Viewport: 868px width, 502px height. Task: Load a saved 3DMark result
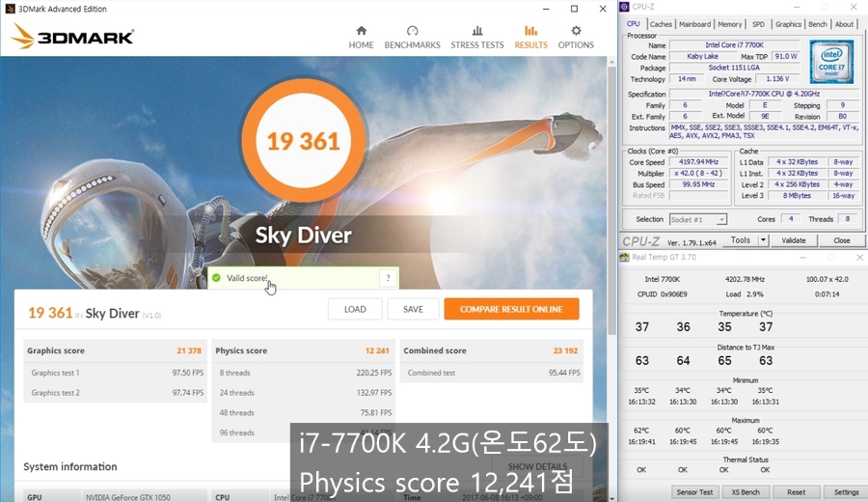[x=355, y=309]
